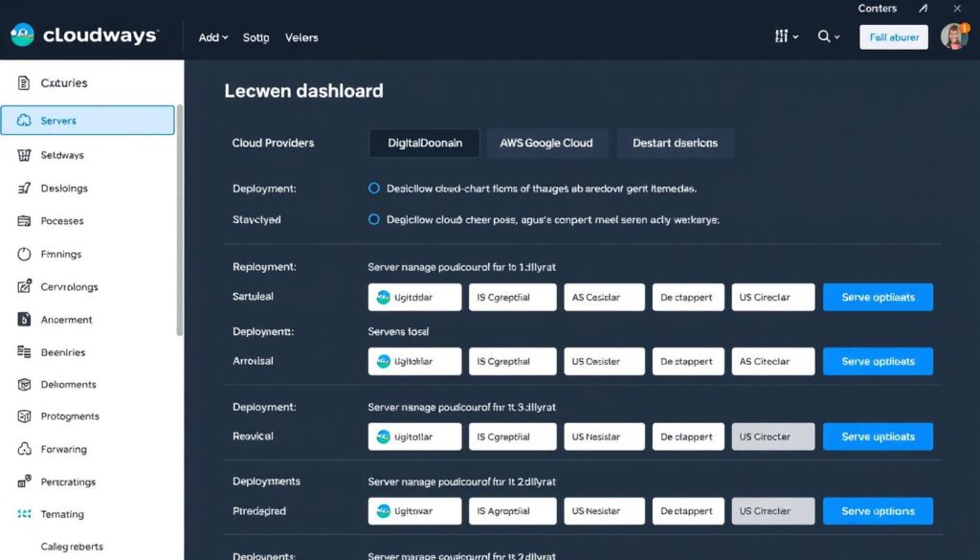Open the Velers menu item
The height and width of the screenshot is (560, 980).
(x=301, y=37)
